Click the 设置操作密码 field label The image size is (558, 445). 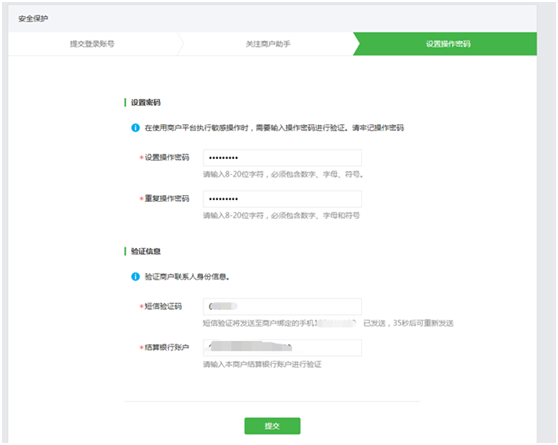pos(167,157)
